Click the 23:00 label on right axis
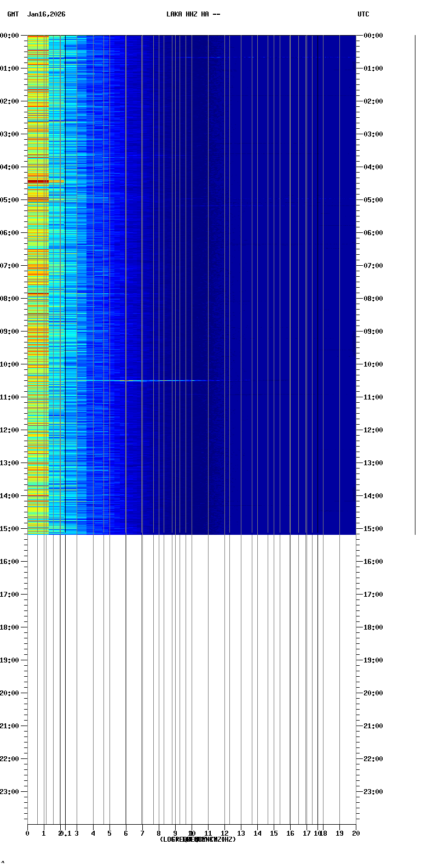 click(x=373, y=792)
